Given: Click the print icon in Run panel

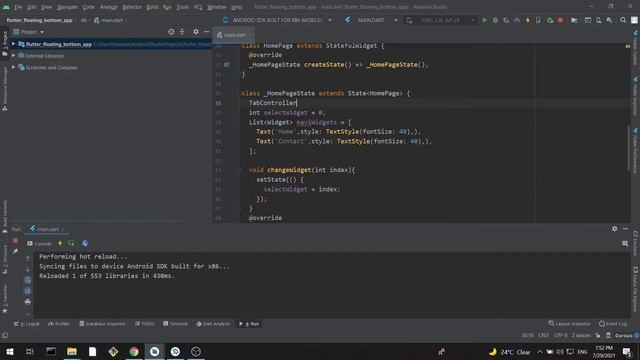Looking at the screenshot, I should pyautogui.click(x=27, y=302).
